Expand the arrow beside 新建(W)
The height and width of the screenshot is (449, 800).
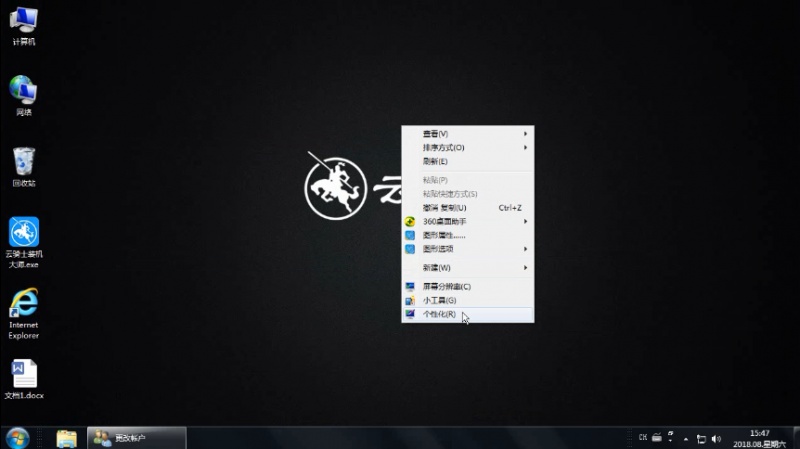tap(525, 268)
